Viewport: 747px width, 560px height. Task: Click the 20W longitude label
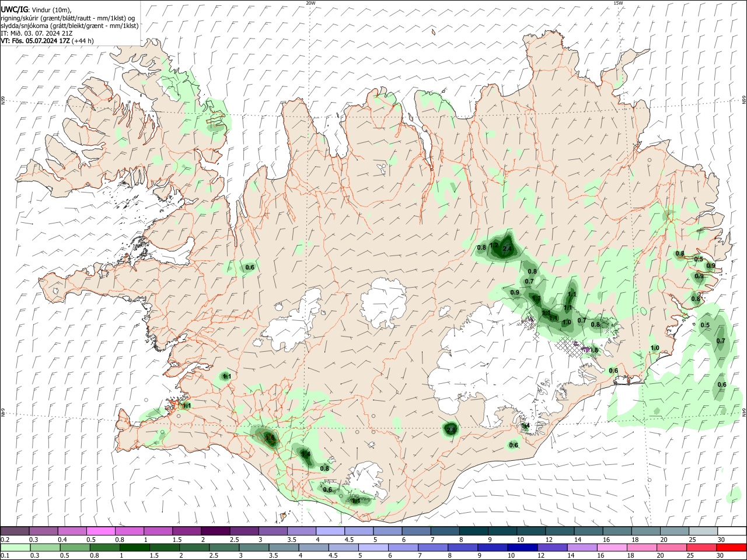[310, 3]
